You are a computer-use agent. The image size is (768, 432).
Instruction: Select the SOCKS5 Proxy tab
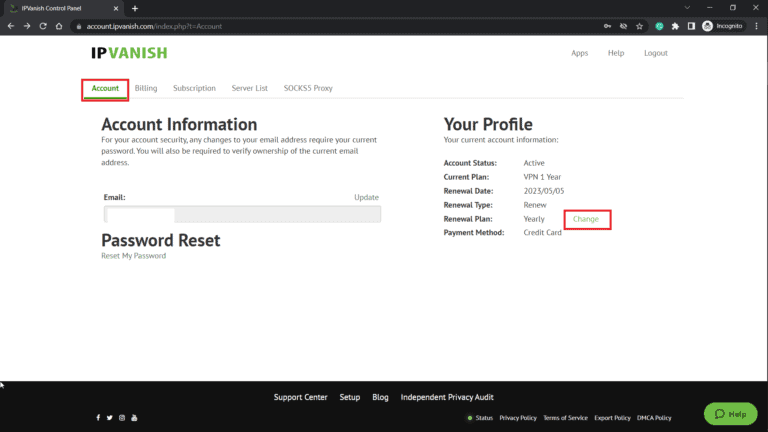point(308,88)
